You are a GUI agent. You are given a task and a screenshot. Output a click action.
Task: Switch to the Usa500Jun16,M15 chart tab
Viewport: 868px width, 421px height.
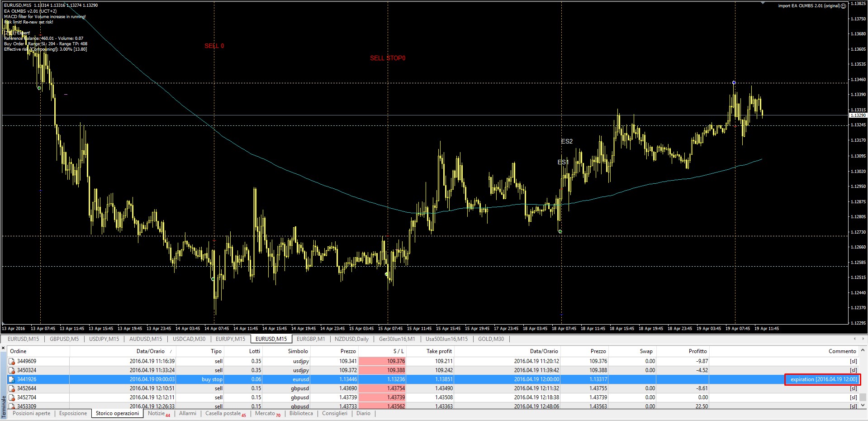click(447, 339)
